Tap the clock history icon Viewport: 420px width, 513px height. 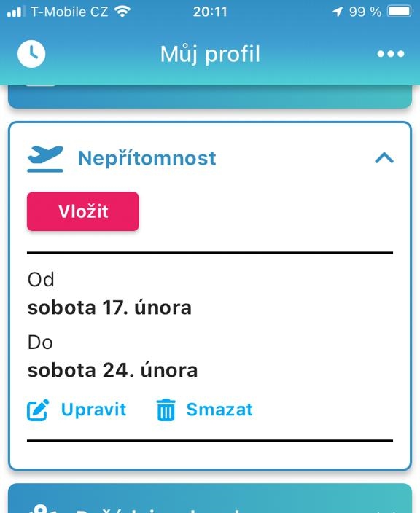point(31,54)
